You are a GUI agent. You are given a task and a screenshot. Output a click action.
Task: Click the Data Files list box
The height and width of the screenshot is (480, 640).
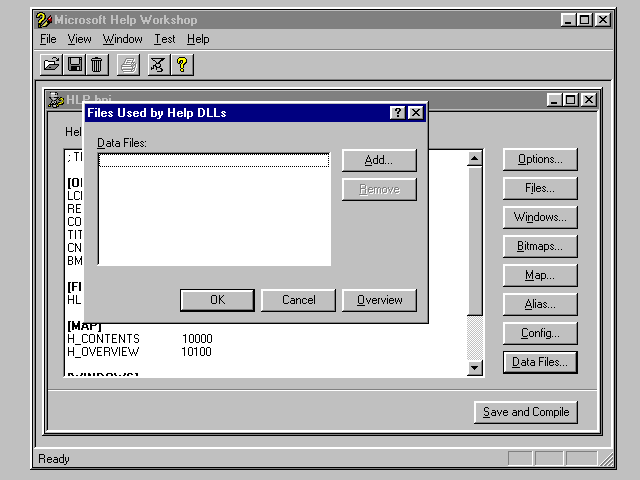tap(214, 210)
